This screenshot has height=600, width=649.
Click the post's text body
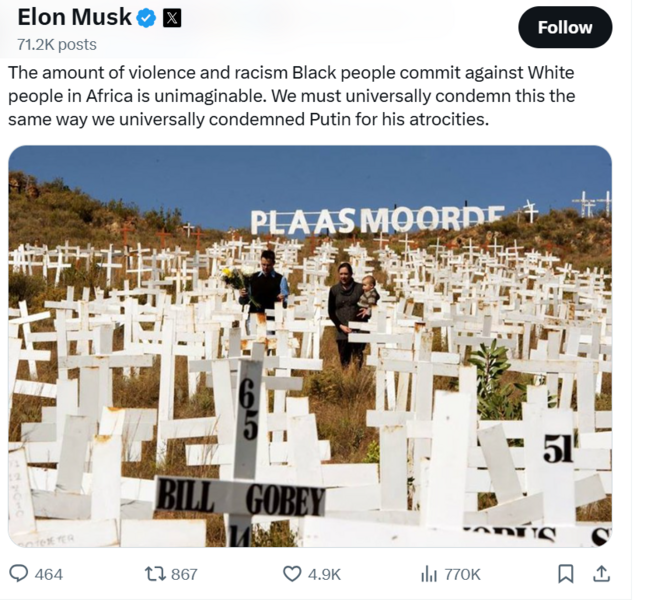[x=292, y=95]
